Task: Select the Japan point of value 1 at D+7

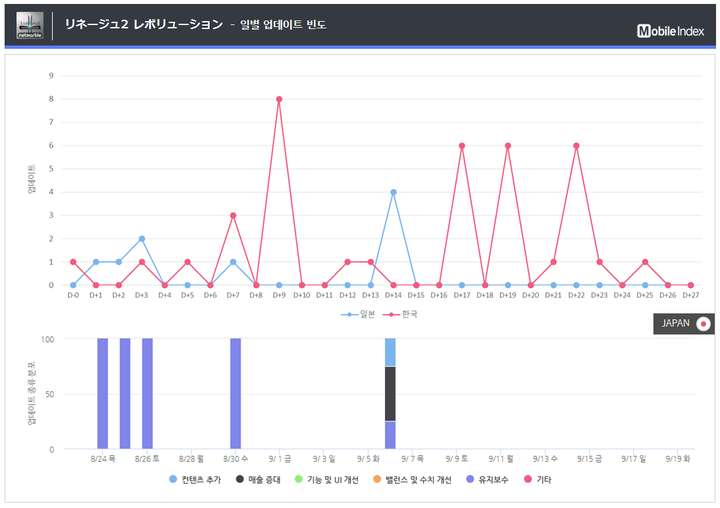Action: click(233, 262)
